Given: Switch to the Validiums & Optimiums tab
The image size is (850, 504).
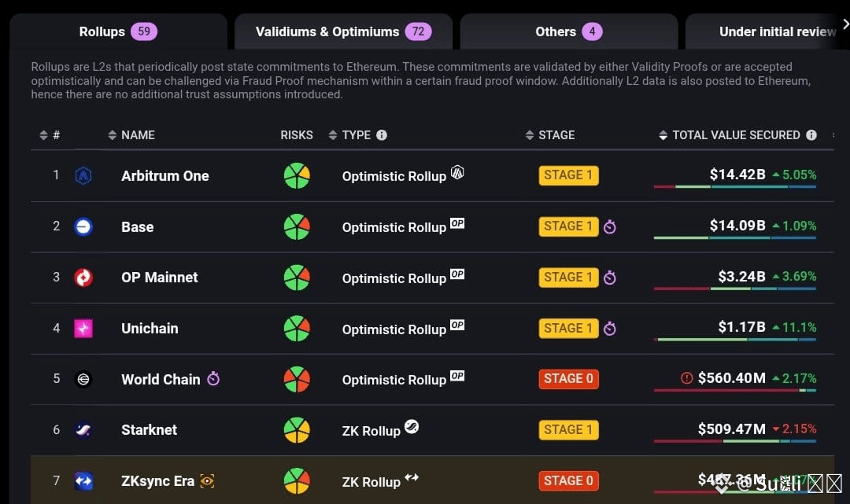Looking at the screenshot, I should click(x=344, y=31).
